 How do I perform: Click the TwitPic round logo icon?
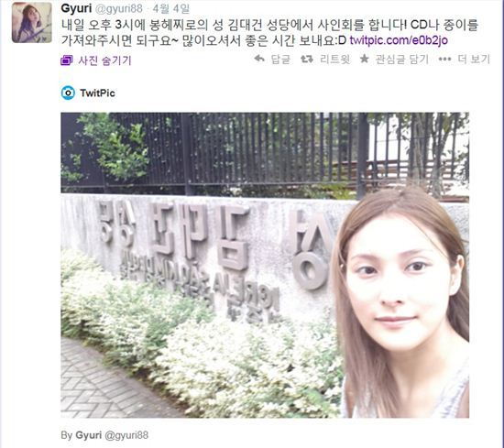[68, 93]
